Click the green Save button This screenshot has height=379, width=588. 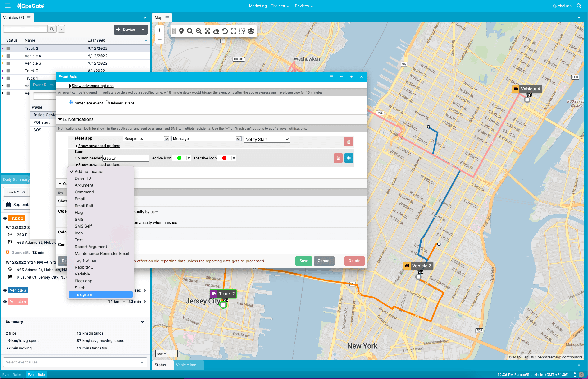click(303, 261)
